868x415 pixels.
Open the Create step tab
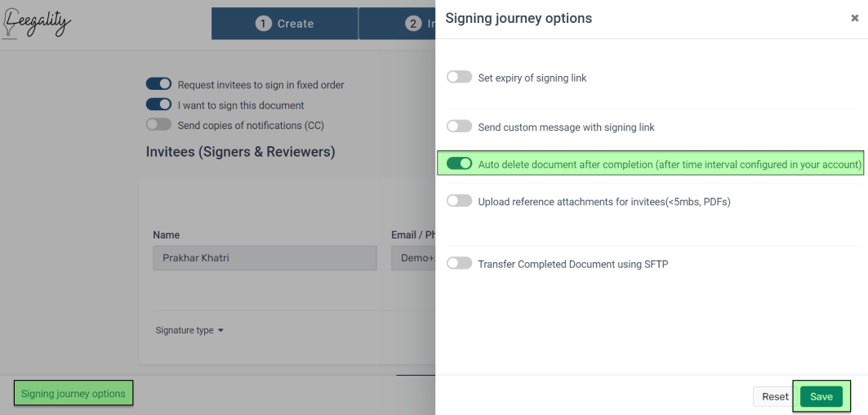[284, 23]
